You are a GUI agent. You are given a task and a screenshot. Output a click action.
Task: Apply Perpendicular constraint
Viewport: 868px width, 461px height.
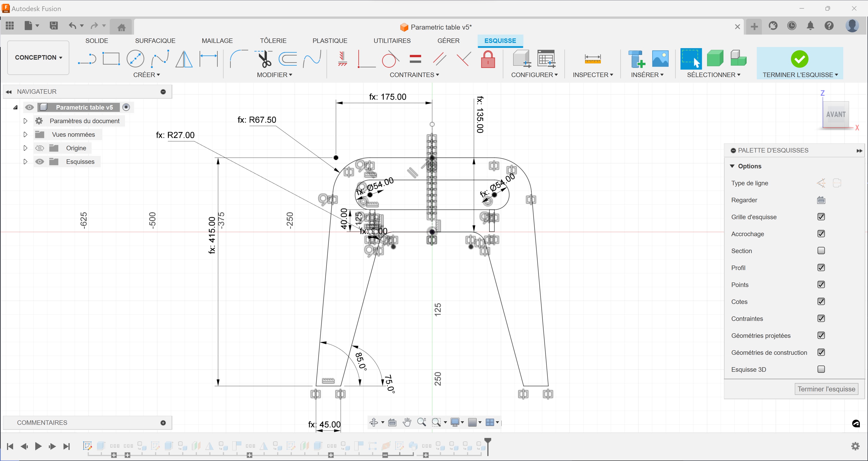pyautogui.click(x=464, y=59)
